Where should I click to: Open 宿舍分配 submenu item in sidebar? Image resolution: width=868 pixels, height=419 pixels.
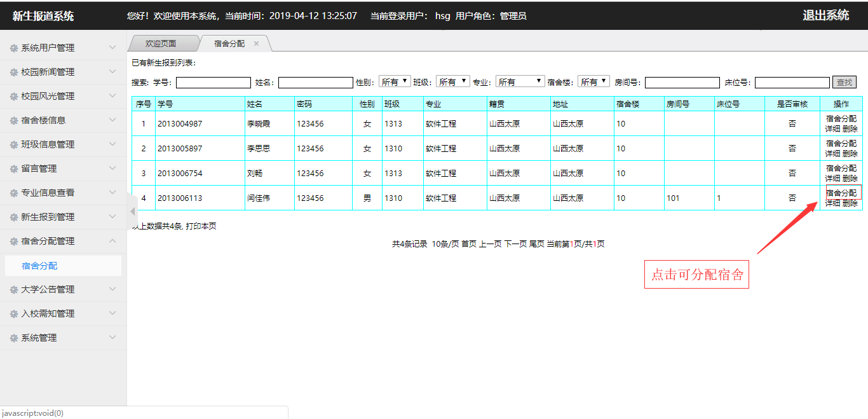point(63,266)
